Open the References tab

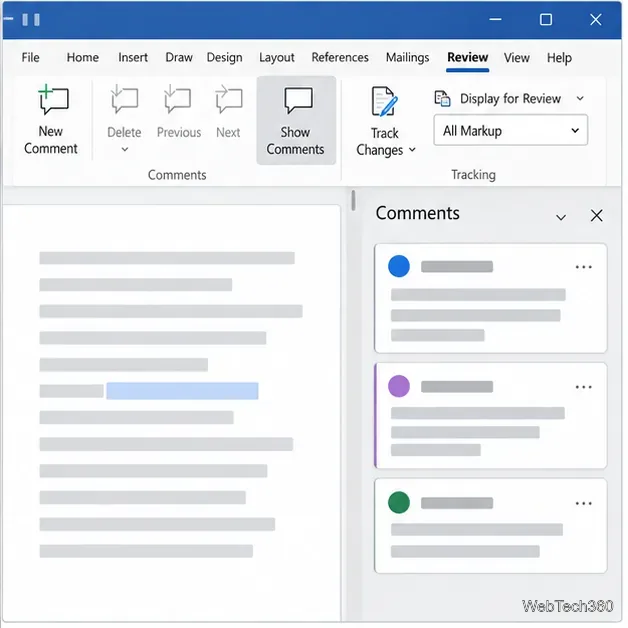[340, 58]
